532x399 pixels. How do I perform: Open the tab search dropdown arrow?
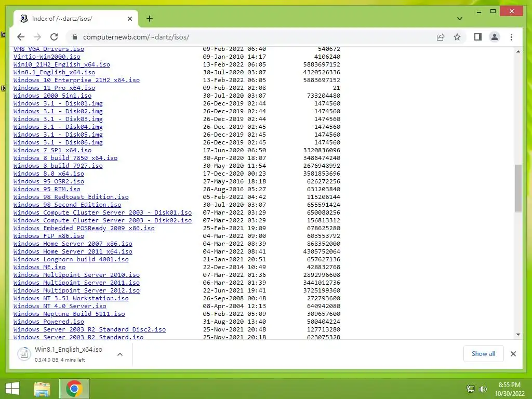460,19
